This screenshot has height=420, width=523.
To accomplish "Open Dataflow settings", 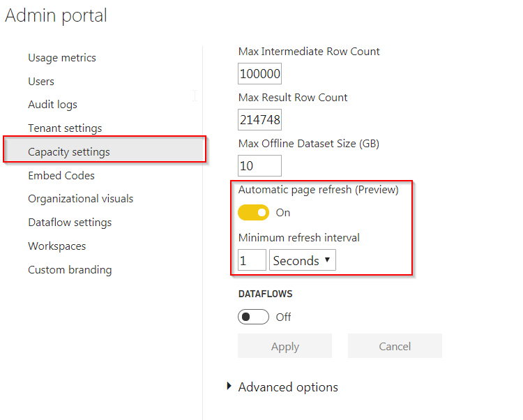I will point(70,223).
